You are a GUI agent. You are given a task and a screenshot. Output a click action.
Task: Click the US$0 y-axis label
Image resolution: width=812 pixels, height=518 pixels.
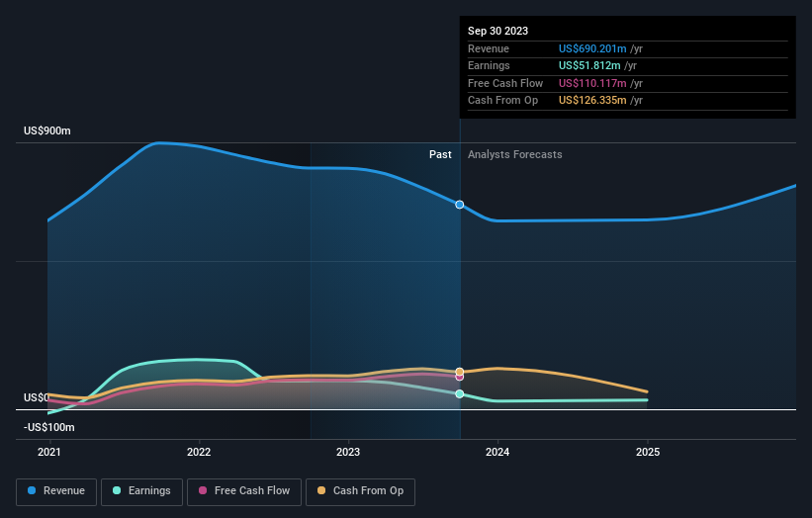(x=37, y=398)
